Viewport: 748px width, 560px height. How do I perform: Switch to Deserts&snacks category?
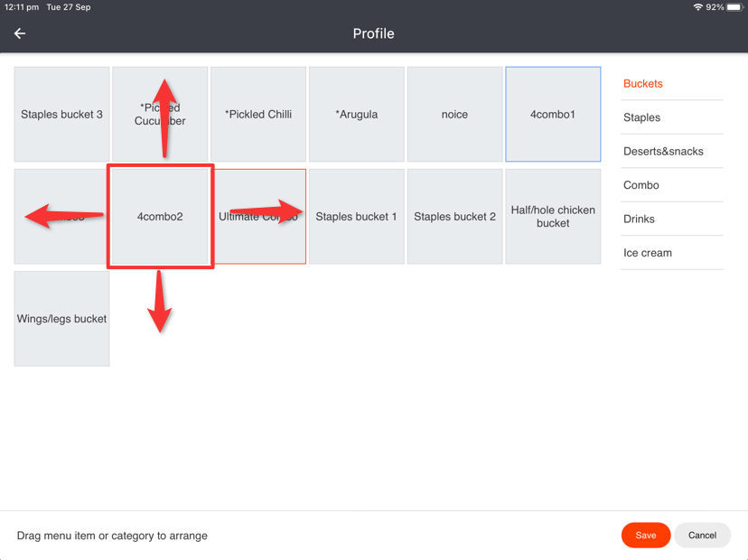(663, 151)
